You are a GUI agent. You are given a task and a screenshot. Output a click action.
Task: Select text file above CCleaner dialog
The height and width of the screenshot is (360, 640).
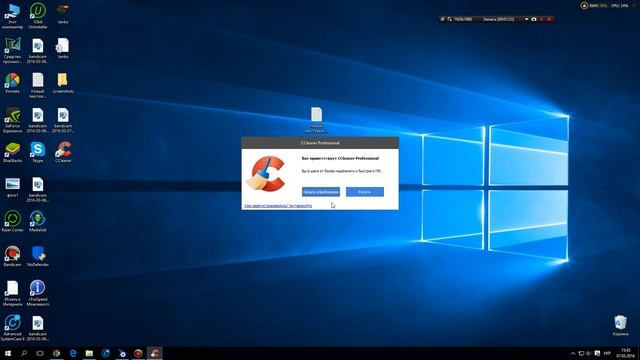316,120
